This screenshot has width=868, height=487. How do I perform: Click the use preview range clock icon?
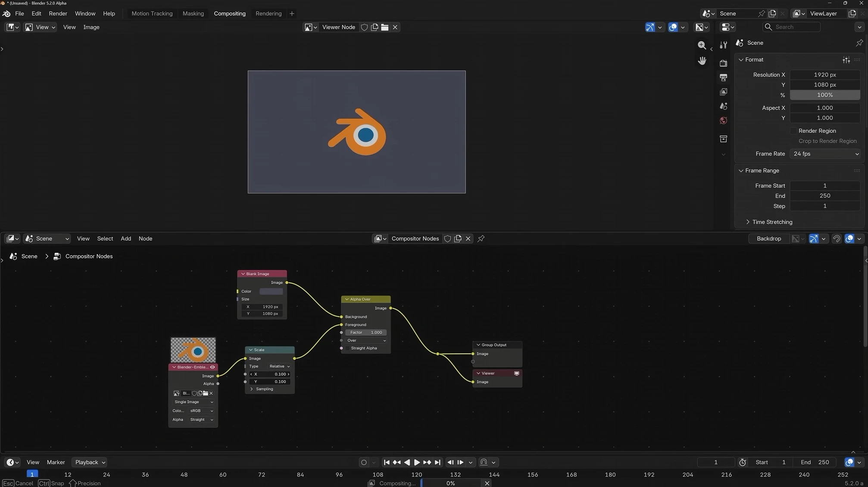pyautogui.click(x=742, y=462)
